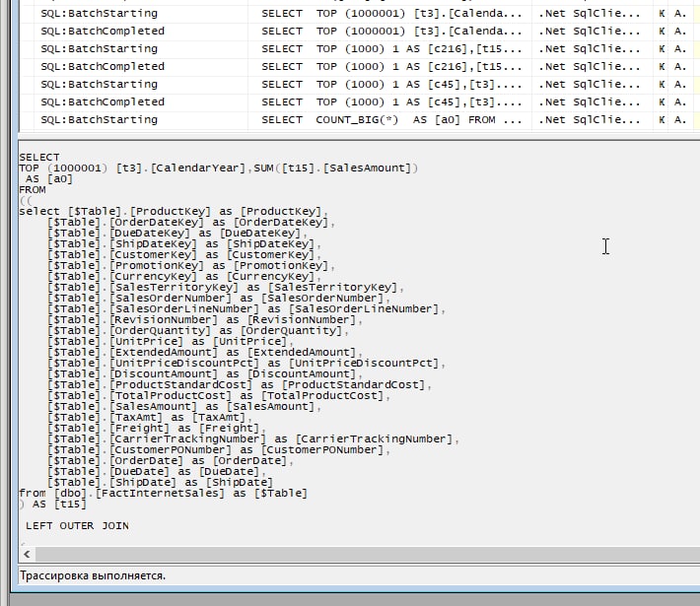The height and width of the screenshot is (606, 700).
Task: Click the 'TOP (1000001) [t3].[CalendarYear]' line
Action: [x=219, y=168]
